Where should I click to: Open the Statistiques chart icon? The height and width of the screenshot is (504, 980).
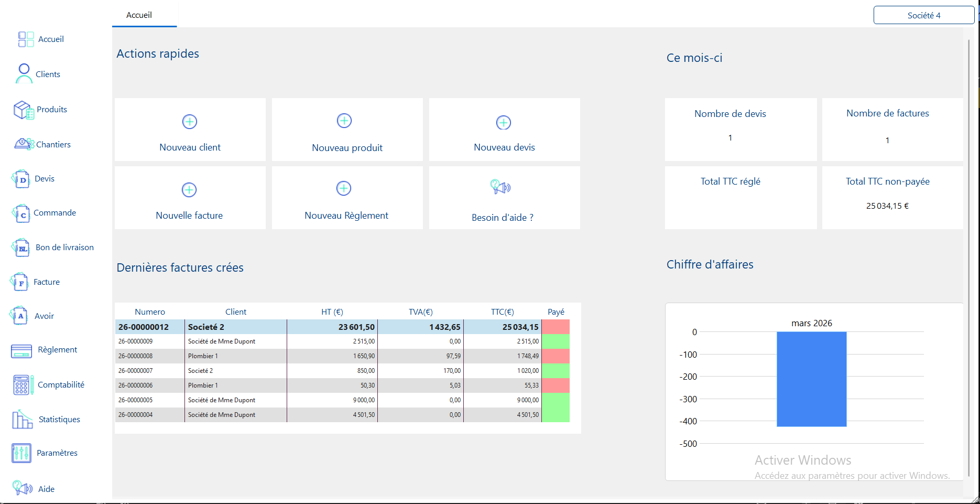23,419
